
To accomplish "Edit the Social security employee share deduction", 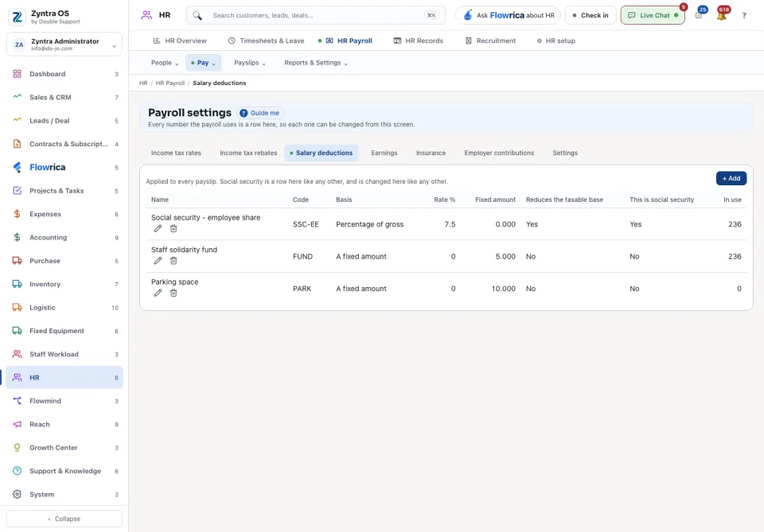I will pos(158,228).
